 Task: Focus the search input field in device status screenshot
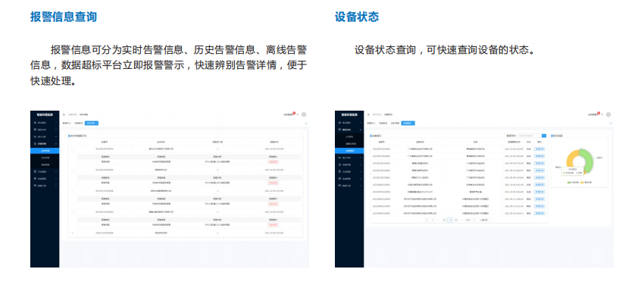tap(530, 136)
